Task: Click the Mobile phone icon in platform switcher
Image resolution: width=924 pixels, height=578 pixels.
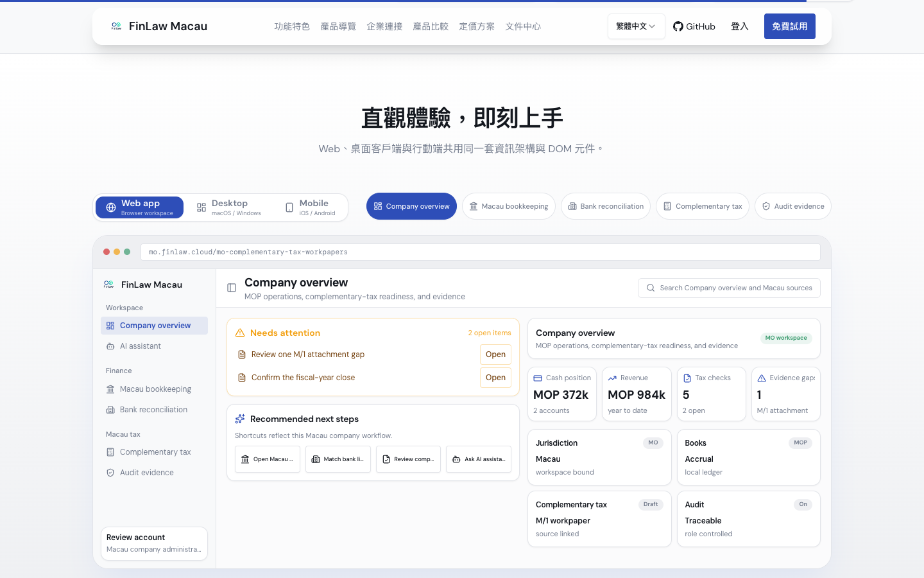Action: pos(289,207)
